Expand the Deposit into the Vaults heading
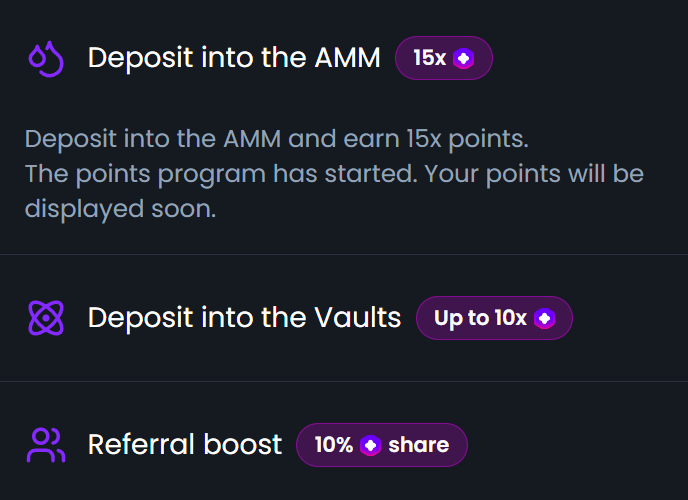Screen dimensions: 688x500 tap(244, 318)
